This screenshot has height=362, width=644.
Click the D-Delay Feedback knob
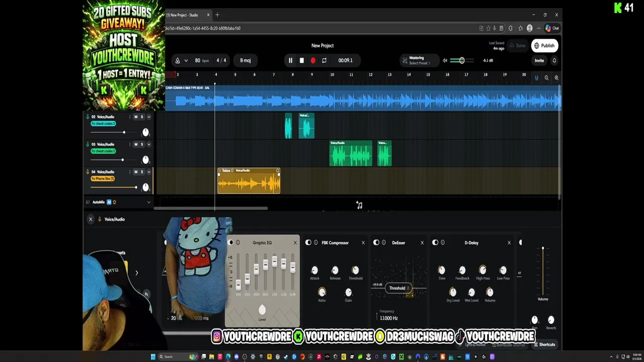pyautogui.click(x=462, y=270)
